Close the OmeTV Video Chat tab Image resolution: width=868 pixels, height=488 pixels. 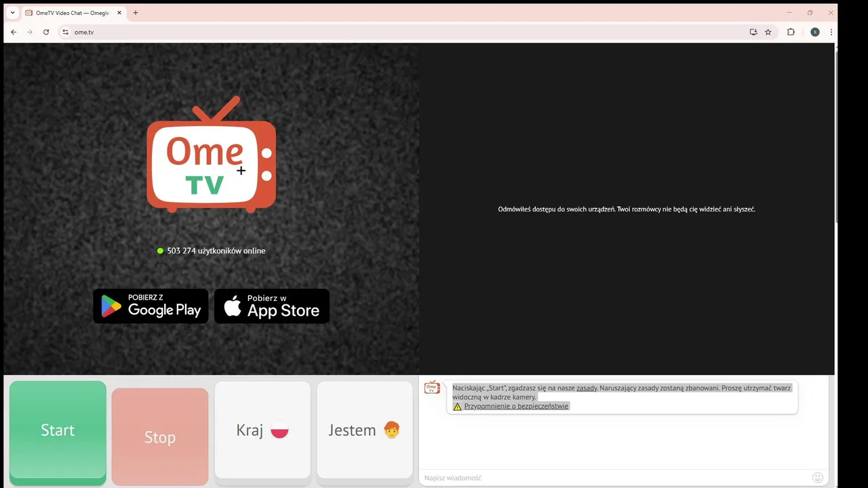coord(119,13)
